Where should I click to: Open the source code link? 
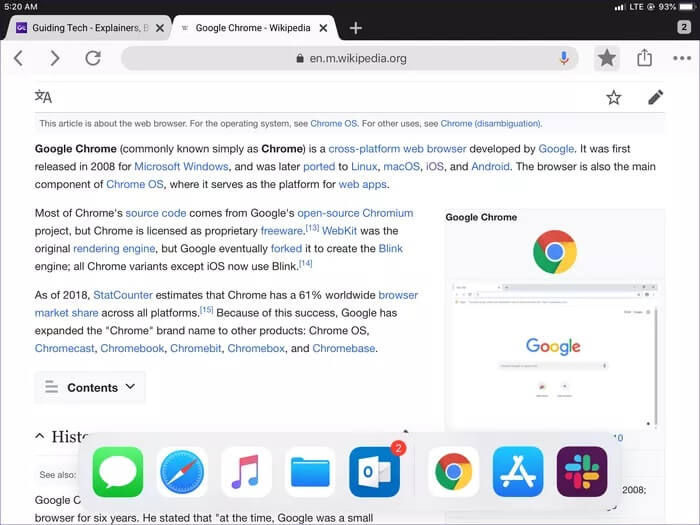click(156, 213)
